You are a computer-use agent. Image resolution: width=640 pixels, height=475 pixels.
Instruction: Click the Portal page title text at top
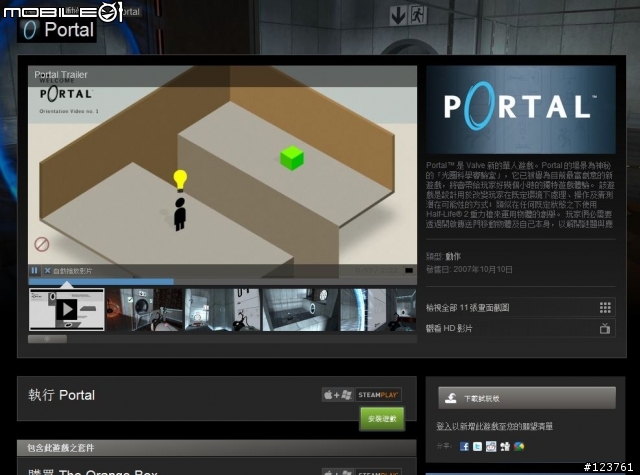point(69,30)
